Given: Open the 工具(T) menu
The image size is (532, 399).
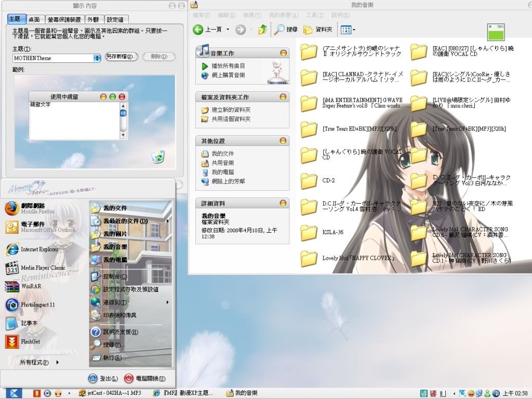Looking at the screenshot, I should click(x=314, y=15).
